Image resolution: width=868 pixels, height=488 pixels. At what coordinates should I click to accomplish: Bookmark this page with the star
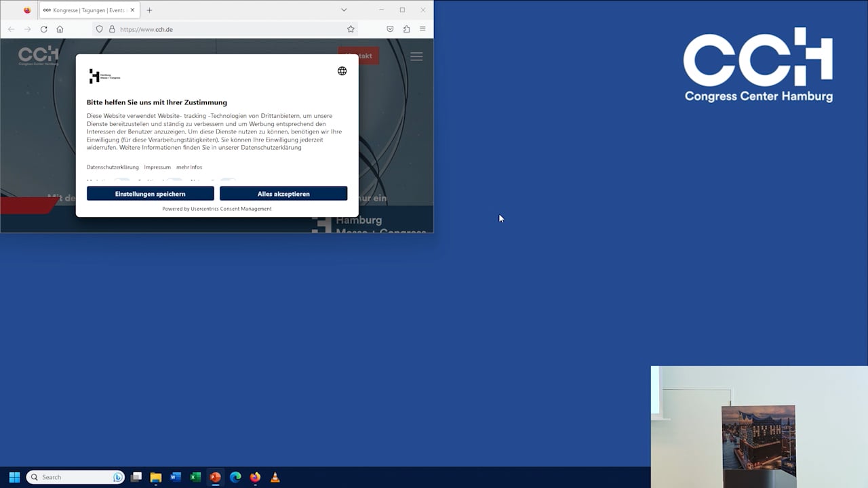click(351, 29)
